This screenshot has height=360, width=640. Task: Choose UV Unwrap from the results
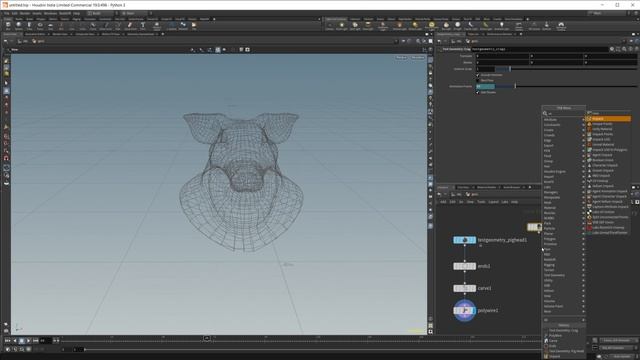tap(609, 181)
